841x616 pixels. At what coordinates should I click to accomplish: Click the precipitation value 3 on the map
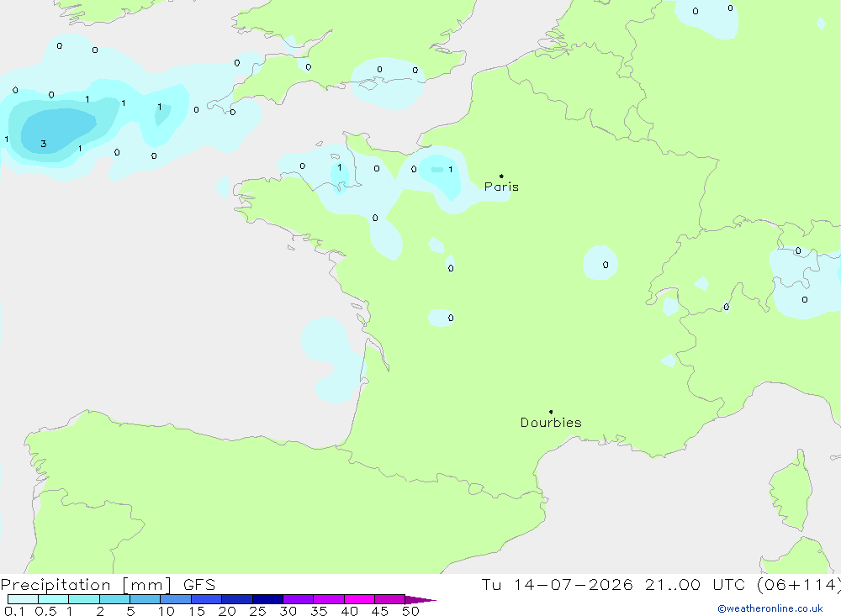(44, 144)
